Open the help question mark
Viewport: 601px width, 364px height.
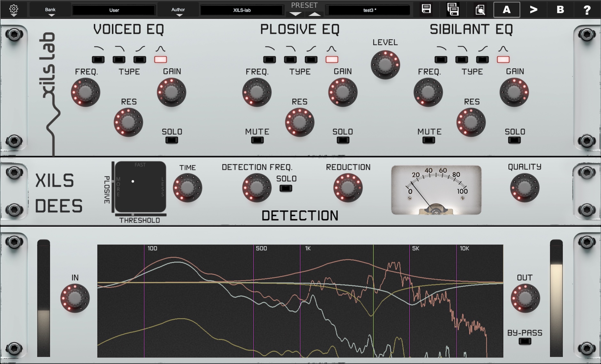point(587,10)
